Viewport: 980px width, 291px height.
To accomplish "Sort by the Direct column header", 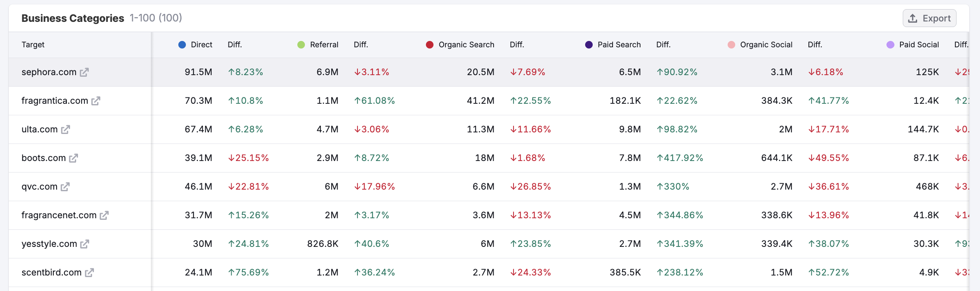I will 201,45.
